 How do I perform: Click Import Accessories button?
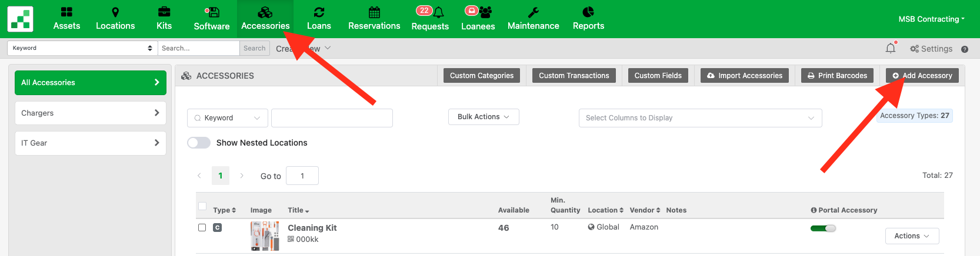click(x=745, y=75)
